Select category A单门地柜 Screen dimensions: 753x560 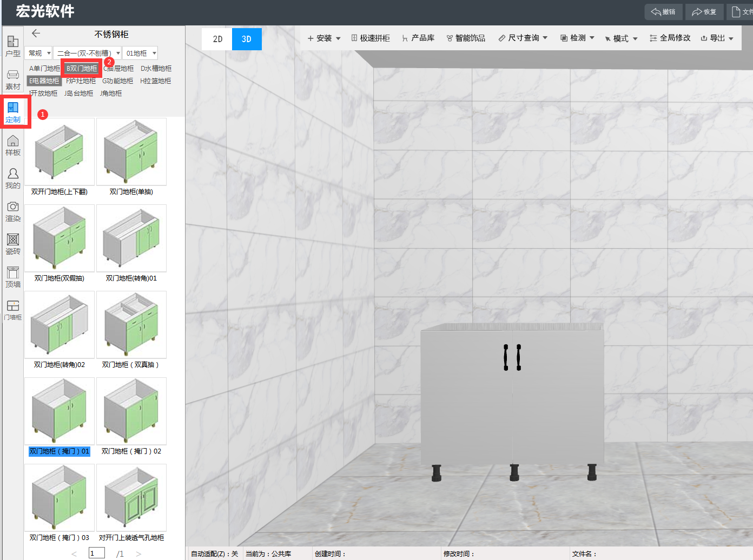click(44, 69)
